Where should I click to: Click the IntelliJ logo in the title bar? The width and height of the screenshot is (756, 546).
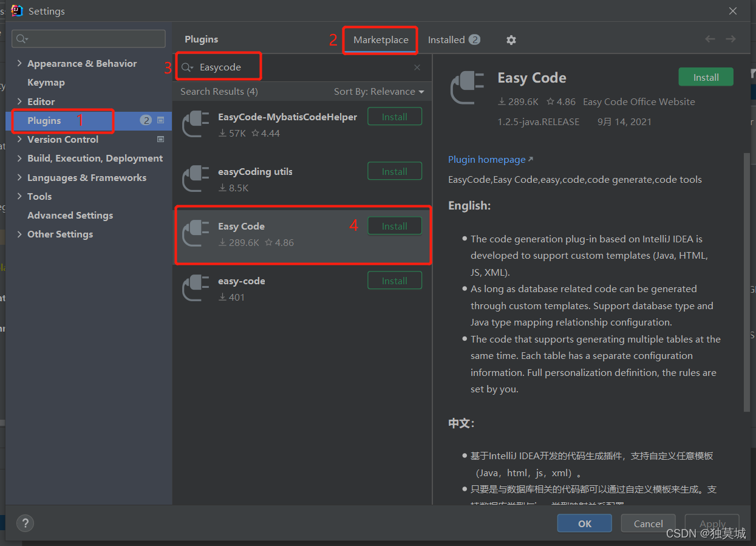pyautogui.click(x=17, y=11)
